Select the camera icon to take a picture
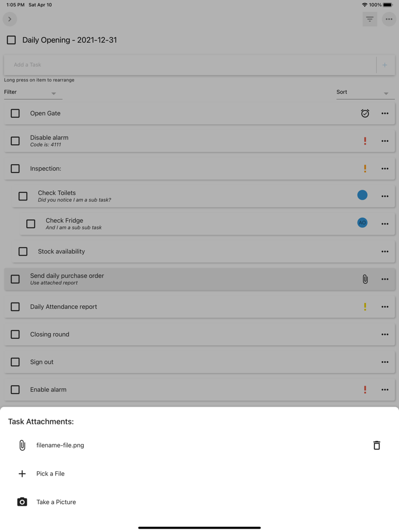The width and height of the screenshot is (399, 532). (x=22, y=502)
